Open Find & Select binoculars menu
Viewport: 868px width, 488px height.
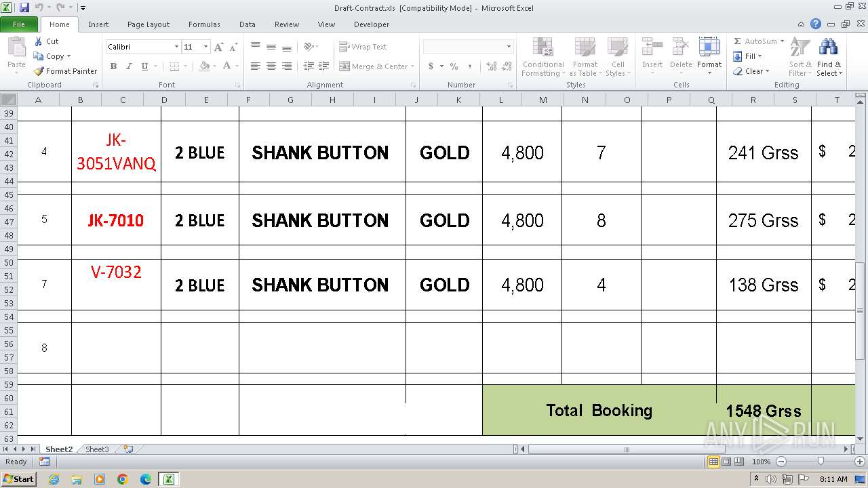click(x=828, y=57)
